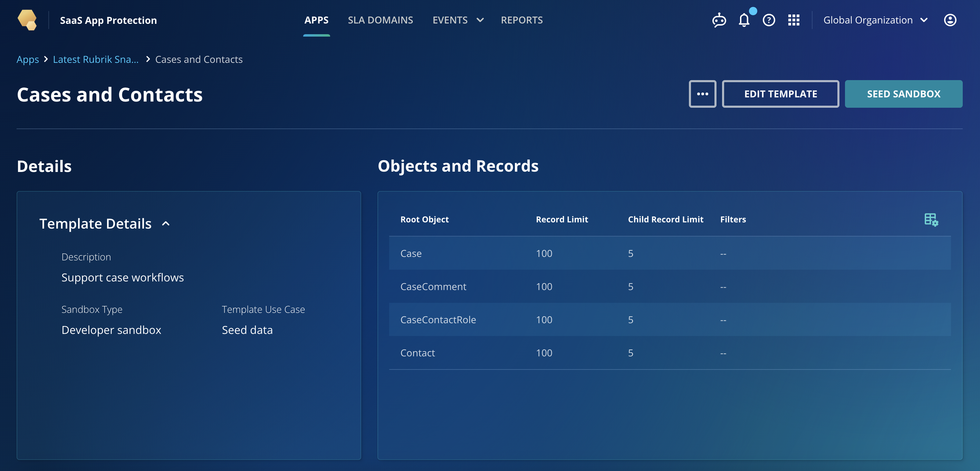The height and width of the screenshot is (471, 980).
Task: Collapse the Template Details section
Action: point(166,224)
